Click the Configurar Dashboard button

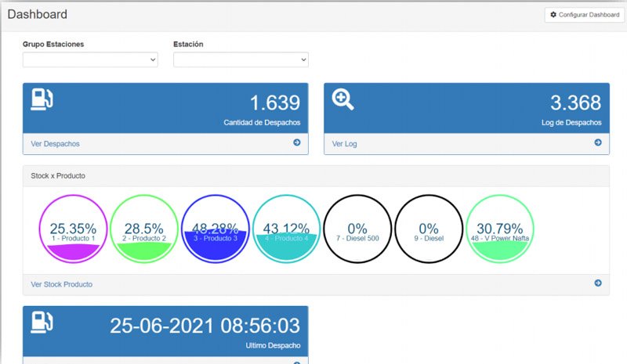coord(584,15)
